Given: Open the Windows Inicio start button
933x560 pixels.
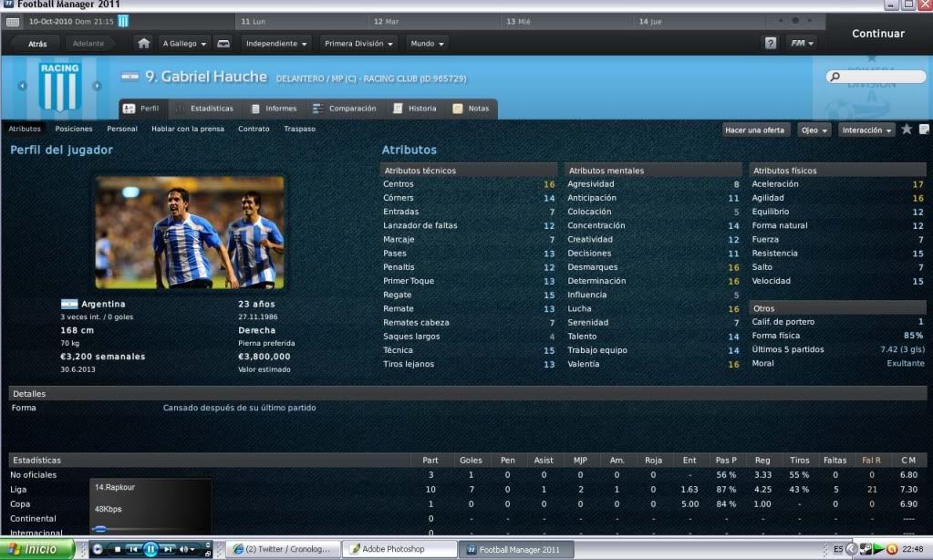Looking at the screenshot, I should point(36,549).
